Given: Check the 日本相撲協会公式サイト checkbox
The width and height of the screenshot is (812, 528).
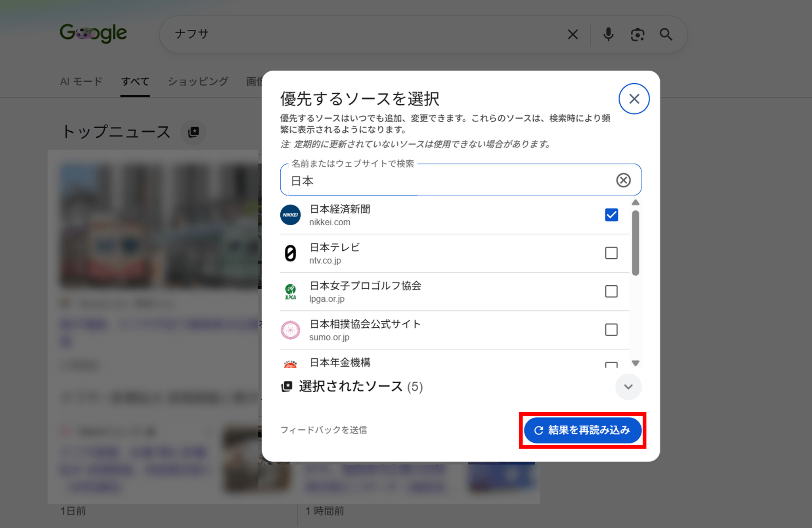Looking at the screenshot, I should (x=611, y=330).
